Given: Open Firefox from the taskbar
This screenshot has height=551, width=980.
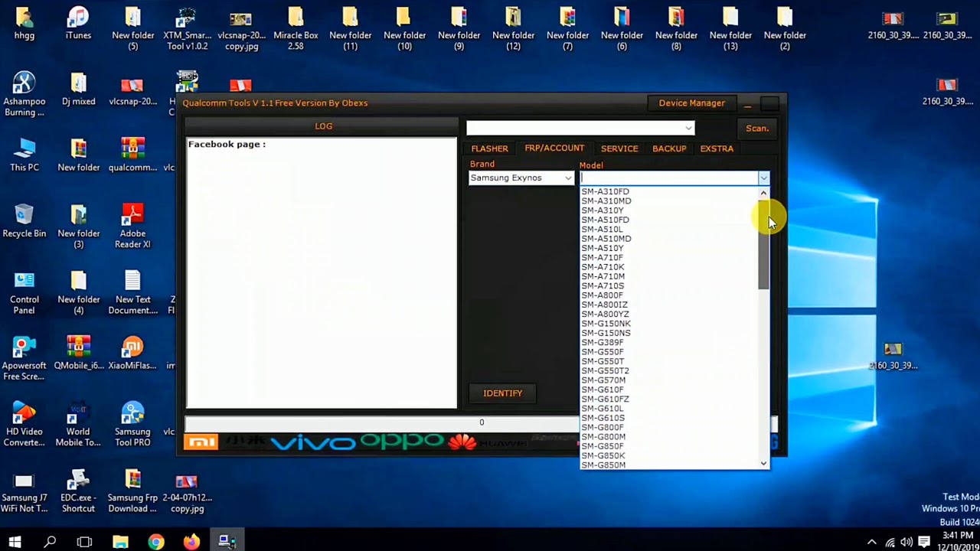Looking at the screenshot, I should tap(191, 542).
